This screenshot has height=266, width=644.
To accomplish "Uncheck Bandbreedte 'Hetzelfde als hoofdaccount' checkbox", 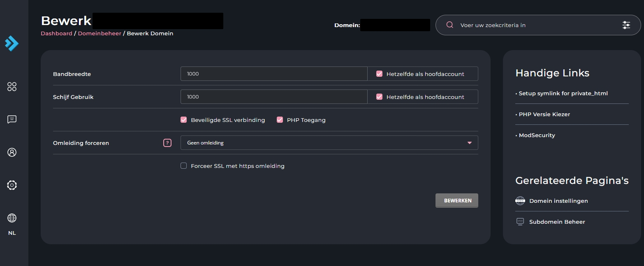I will (x=380, y=74).
